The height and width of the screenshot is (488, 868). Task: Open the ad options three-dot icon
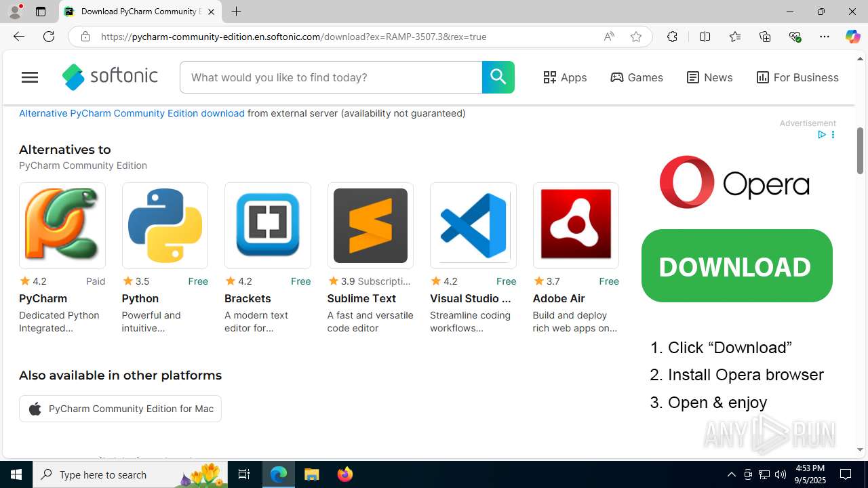coord(833,135)
